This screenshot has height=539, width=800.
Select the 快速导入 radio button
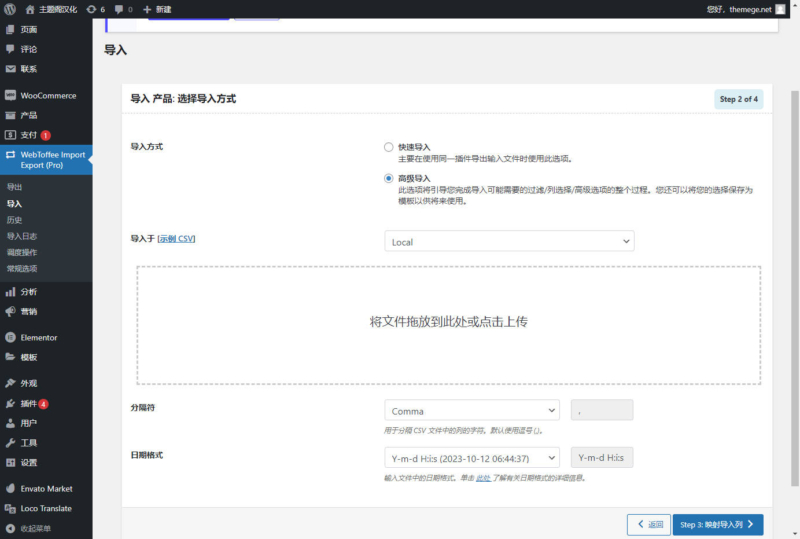389,147
